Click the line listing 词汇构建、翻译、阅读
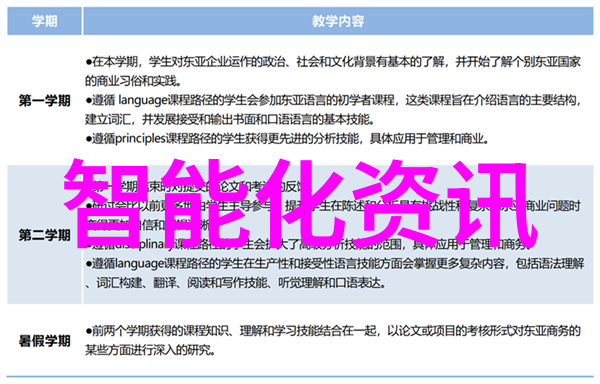The height and width of the screenshot is (384, 600). point(236,283)
